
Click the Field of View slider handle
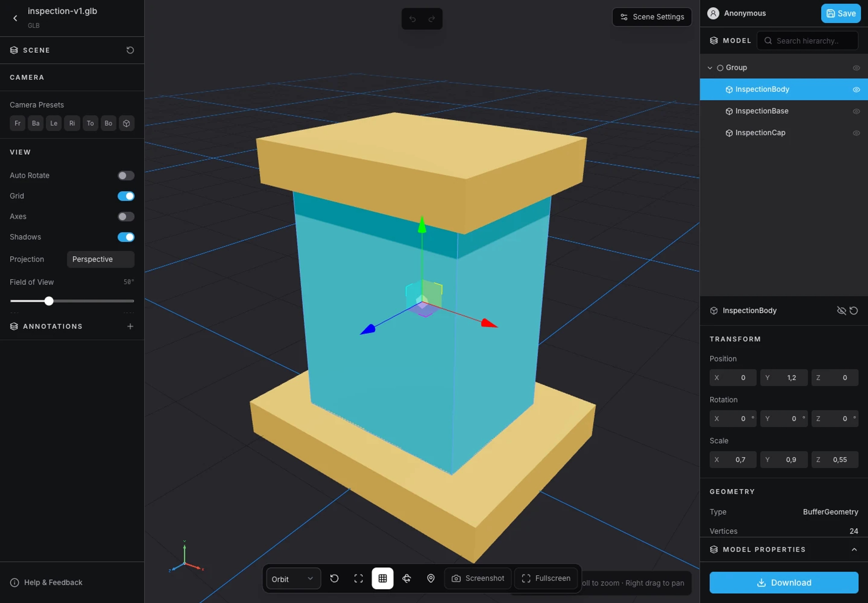[x=49, y=301]
